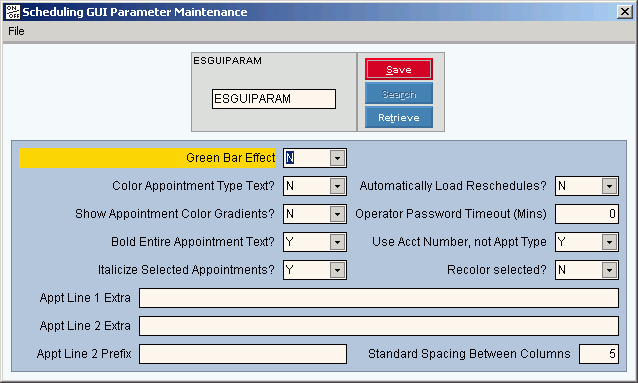638x383 pixels.
Task: Close the Scheduling GUI Parameter Maintenance window
Action: tap(624, 12)
